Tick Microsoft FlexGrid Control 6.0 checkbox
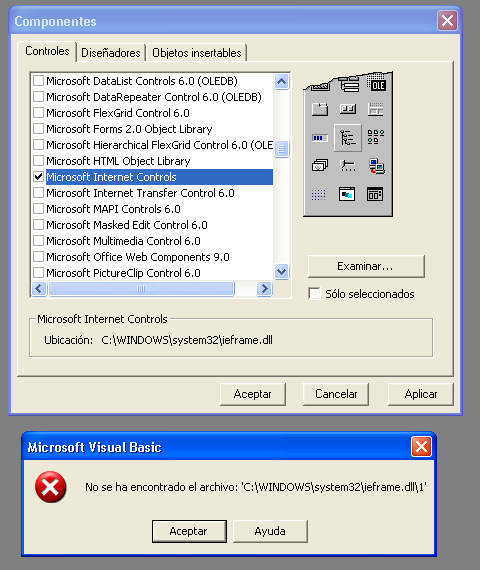 (x=38, y=112)
